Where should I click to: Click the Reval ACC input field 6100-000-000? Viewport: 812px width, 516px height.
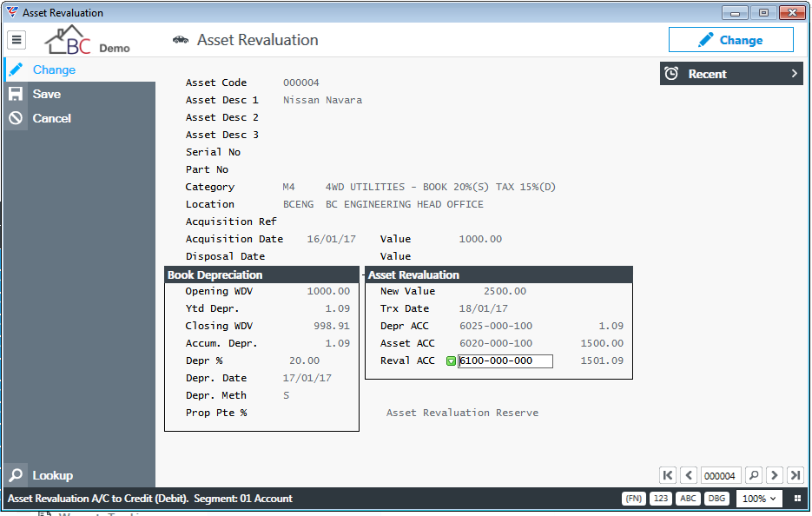point(505,361)
